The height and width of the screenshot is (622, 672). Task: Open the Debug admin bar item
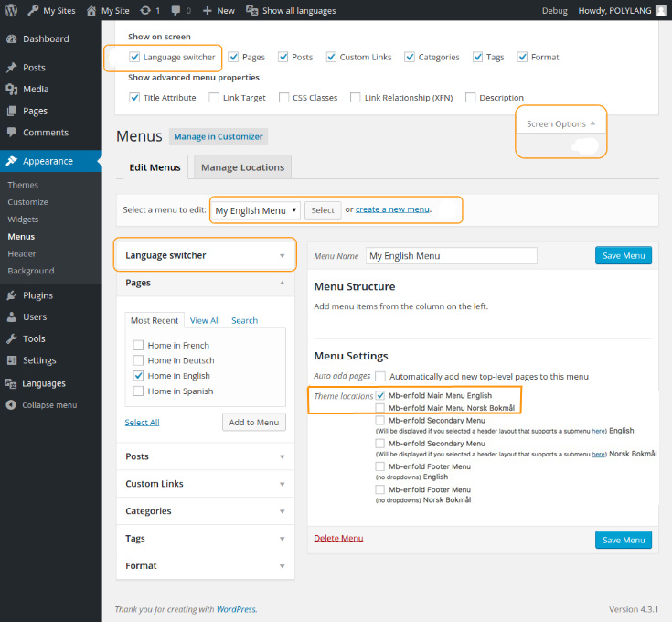pos(555,10)
